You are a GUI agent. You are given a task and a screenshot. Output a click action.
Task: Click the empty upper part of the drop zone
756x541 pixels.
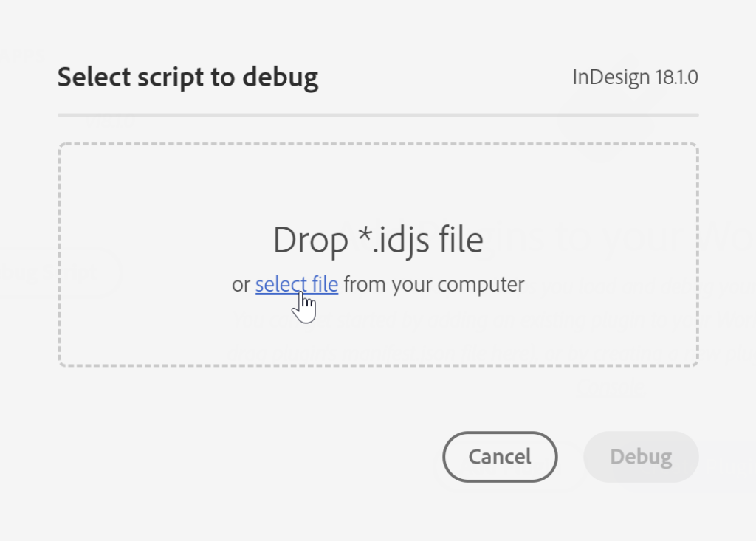(378, 181)
